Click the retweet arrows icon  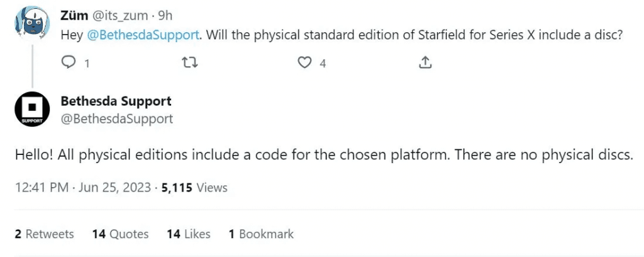187,62
